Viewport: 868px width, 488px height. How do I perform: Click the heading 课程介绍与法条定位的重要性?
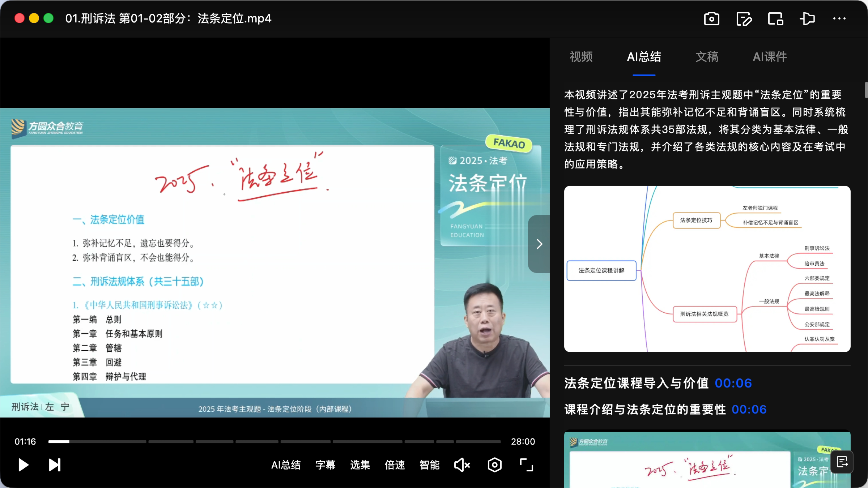645,410
